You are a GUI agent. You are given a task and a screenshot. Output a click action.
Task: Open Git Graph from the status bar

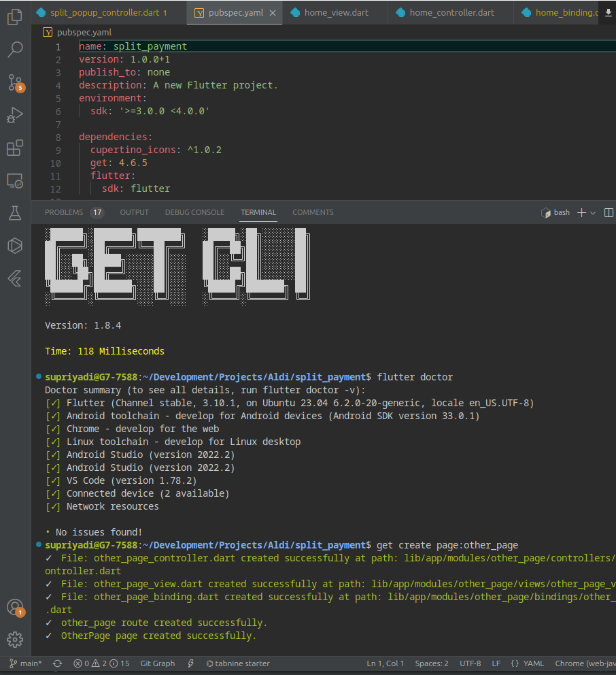point(158,663)
